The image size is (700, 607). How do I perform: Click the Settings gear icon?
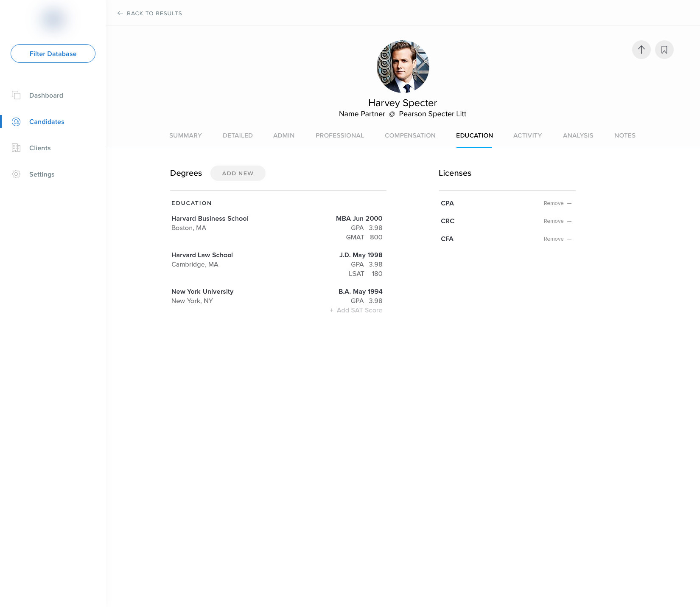tap(16, 174)
